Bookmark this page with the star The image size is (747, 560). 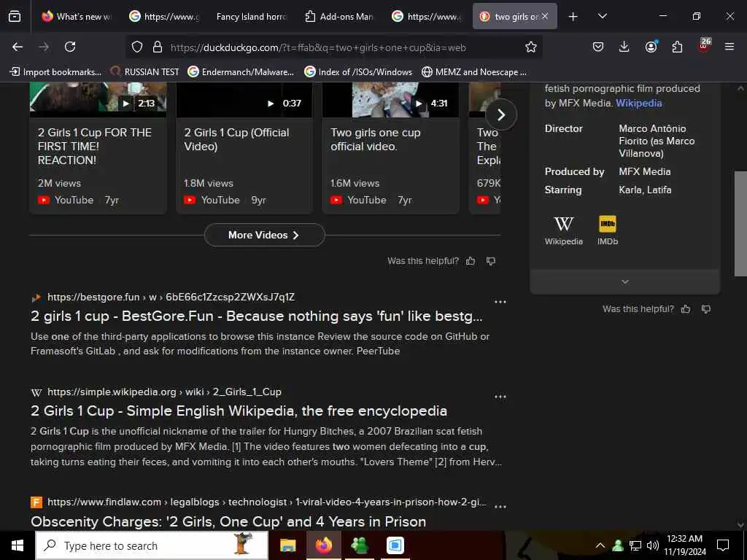[531, 47]
